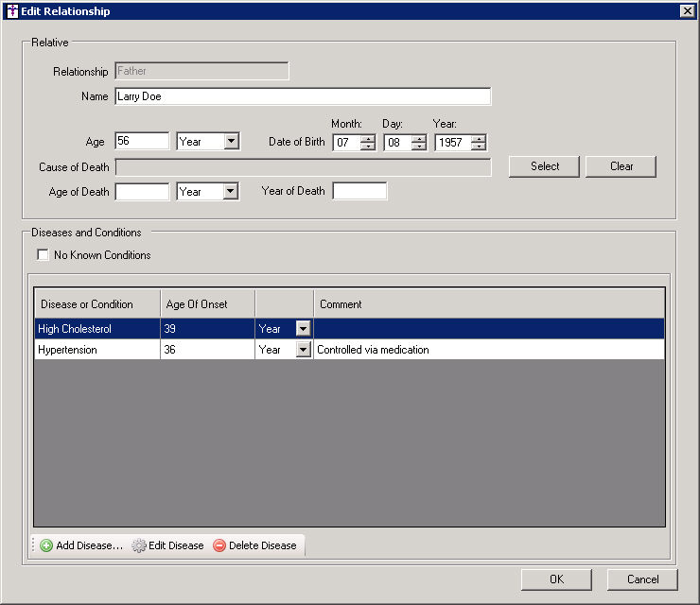Click into the Name text field

click(303, 96)
